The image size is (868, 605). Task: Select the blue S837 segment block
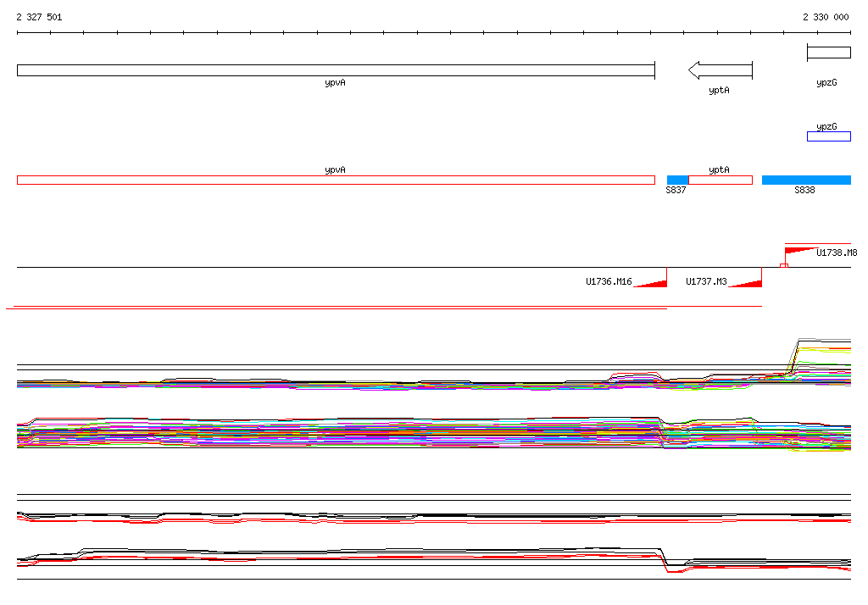(677, 180)
